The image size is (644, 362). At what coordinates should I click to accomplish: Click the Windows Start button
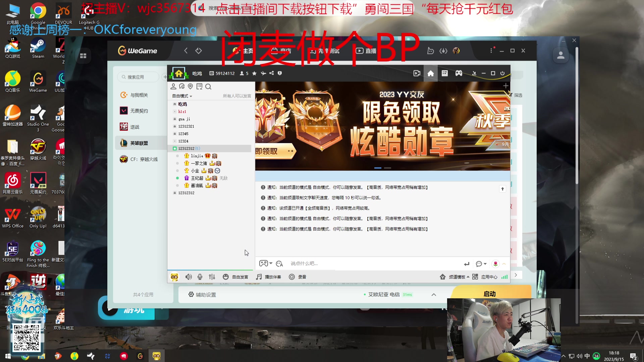pyautogui.click(x=8, y=356)
